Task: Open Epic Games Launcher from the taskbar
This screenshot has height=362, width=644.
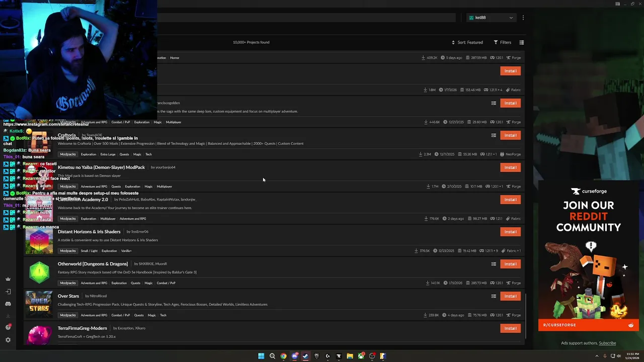Action: pos(316,356)
